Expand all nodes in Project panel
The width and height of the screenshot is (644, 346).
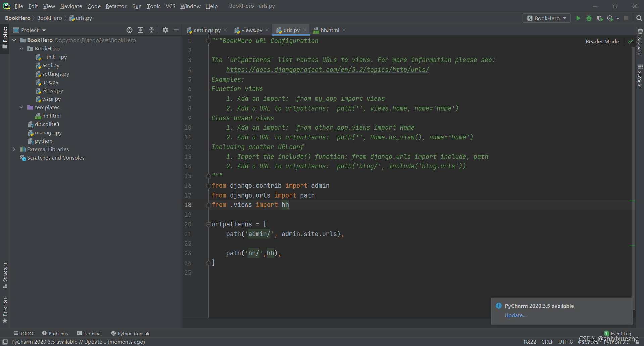pyautogui.click(x=141, y=30)
